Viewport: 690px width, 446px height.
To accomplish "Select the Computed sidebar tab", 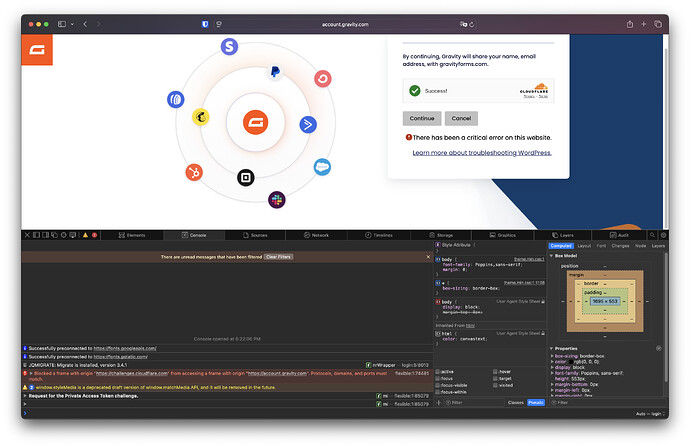I will [x=561, y=246].
